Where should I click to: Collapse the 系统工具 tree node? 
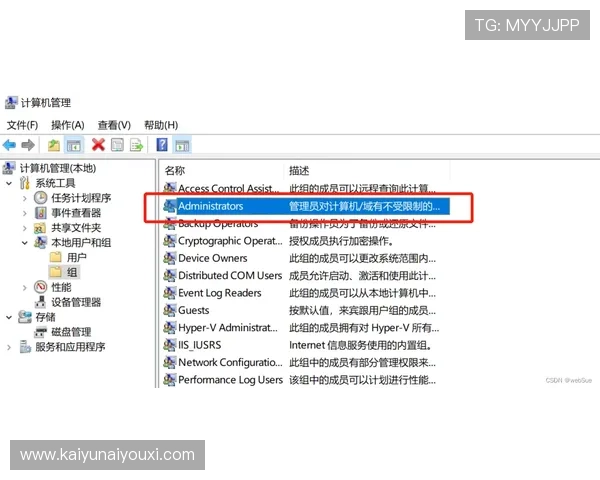click(9, 183)
